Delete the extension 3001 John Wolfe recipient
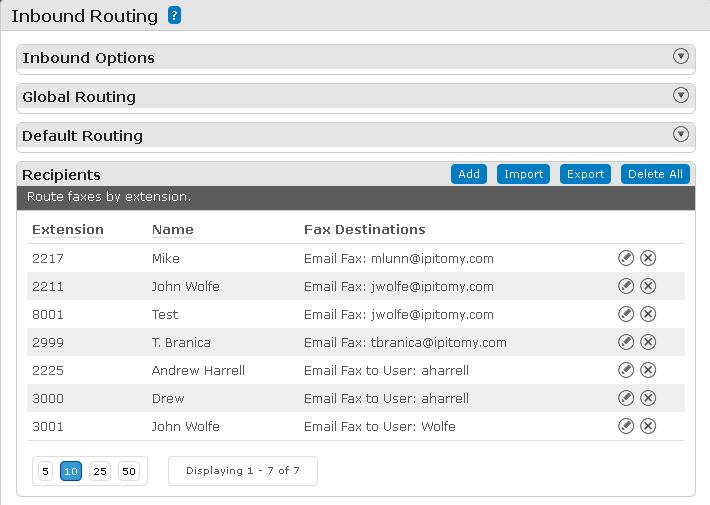This screenshot has height=505, width=710. [x=648, y=426]
